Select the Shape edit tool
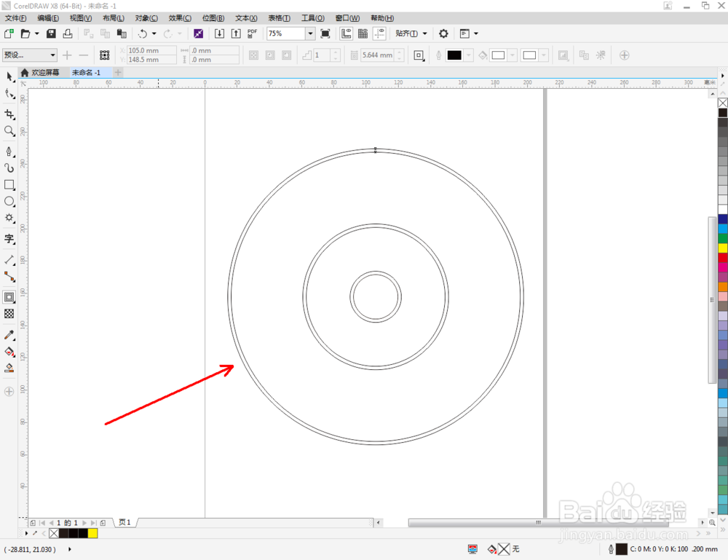Viewport: 728px width, 560px height. 9,94
